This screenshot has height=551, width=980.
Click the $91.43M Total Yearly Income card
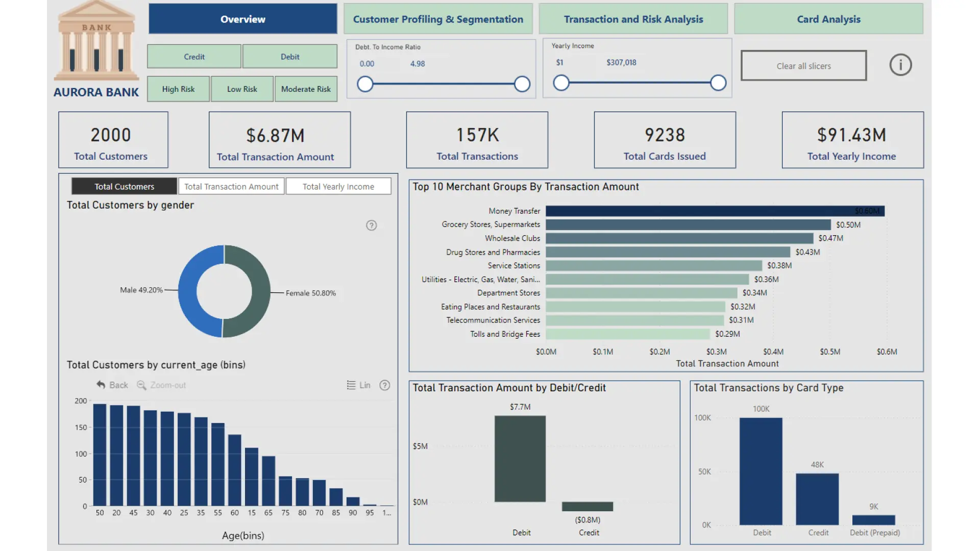pos(852,140)
